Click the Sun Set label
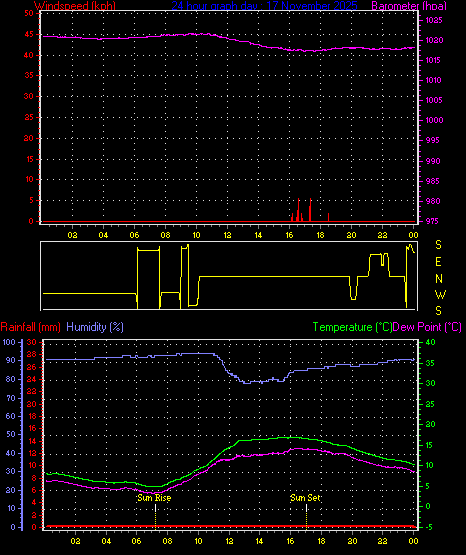 pyautogui.click(x=305, y=498)
